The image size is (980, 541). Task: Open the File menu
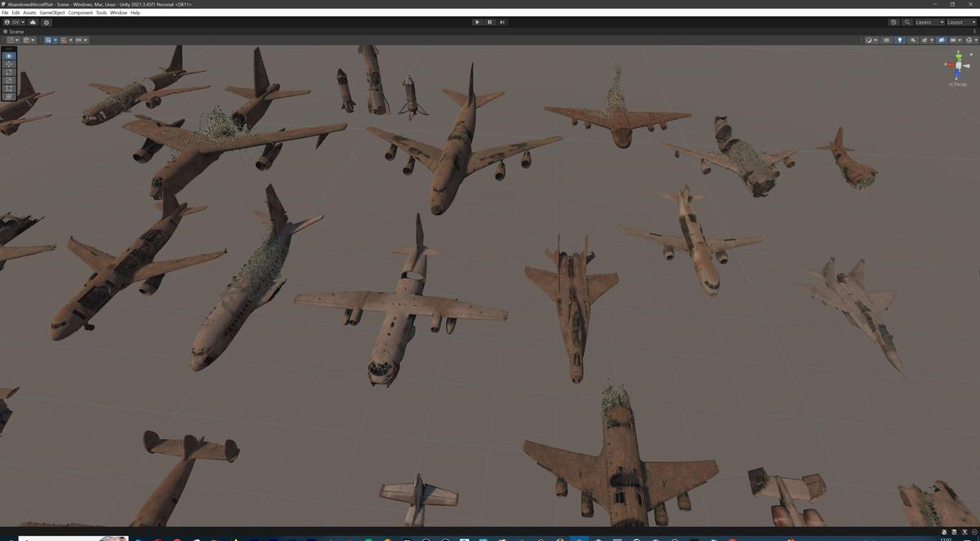5,12
